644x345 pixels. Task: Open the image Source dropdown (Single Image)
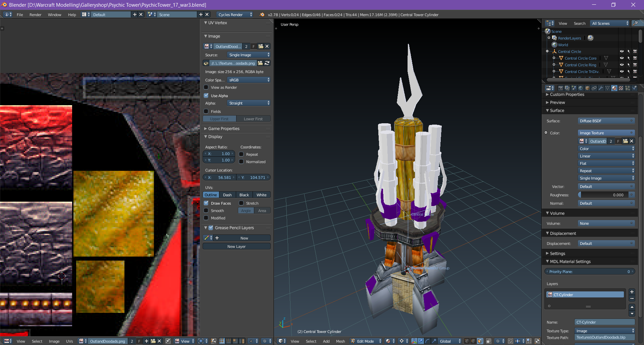point(249,55)
